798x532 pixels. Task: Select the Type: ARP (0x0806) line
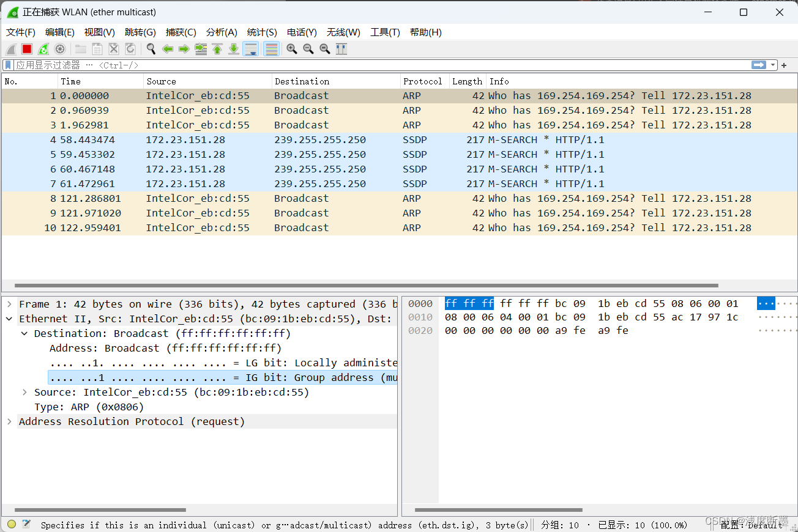pos(89,407)
